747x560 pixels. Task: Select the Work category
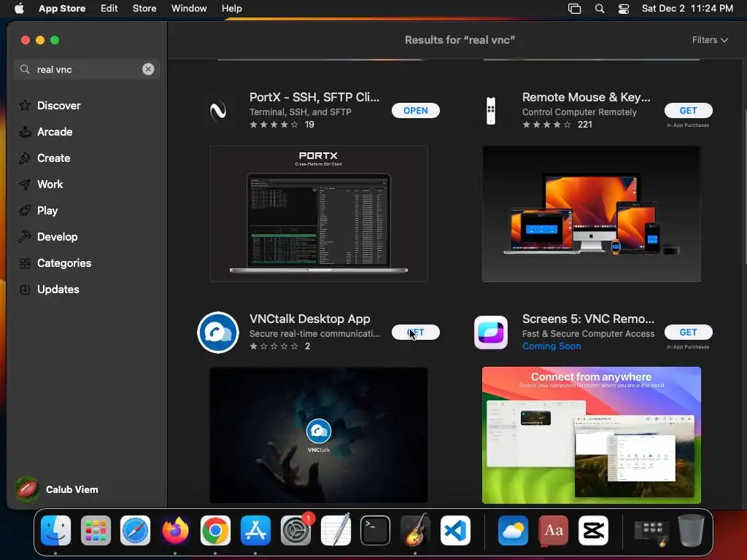click(41, 184)
